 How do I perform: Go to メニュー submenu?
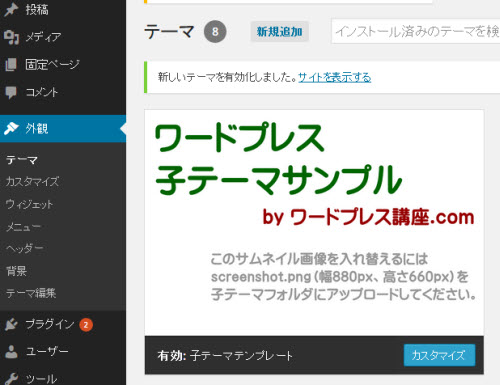(x=23, y=227)
